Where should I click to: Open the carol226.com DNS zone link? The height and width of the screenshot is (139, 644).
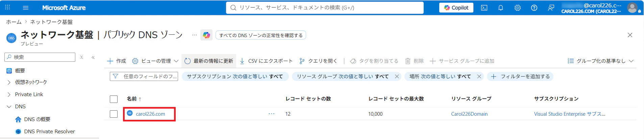click(x=150, y=114)
